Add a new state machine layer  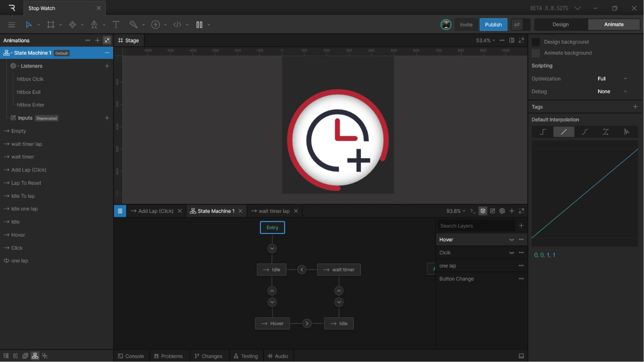(521, 225)
